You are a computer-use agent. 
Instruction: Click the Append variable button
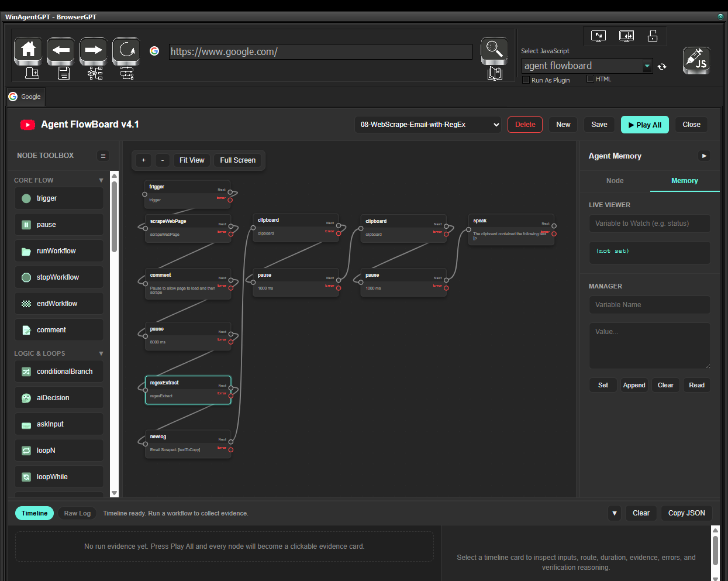click(634, 385)
